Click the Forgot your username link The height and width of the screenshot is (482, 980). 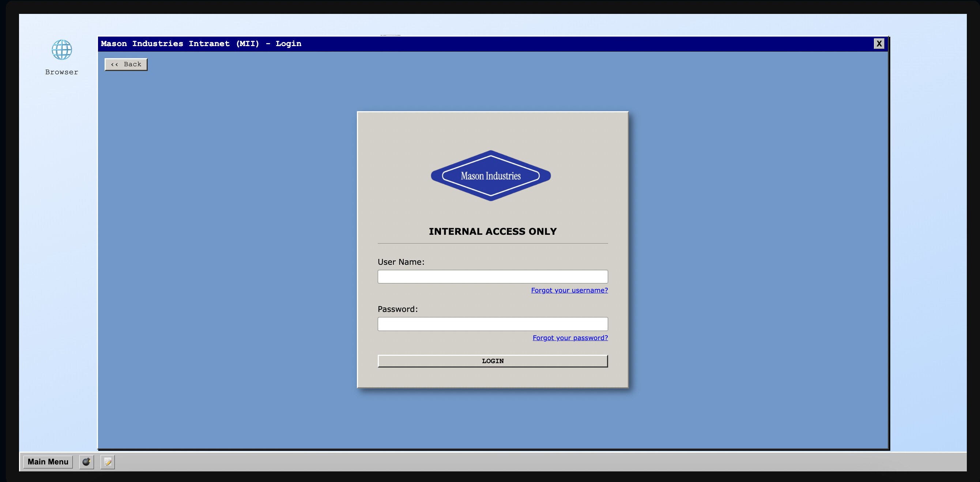point(569,290)
